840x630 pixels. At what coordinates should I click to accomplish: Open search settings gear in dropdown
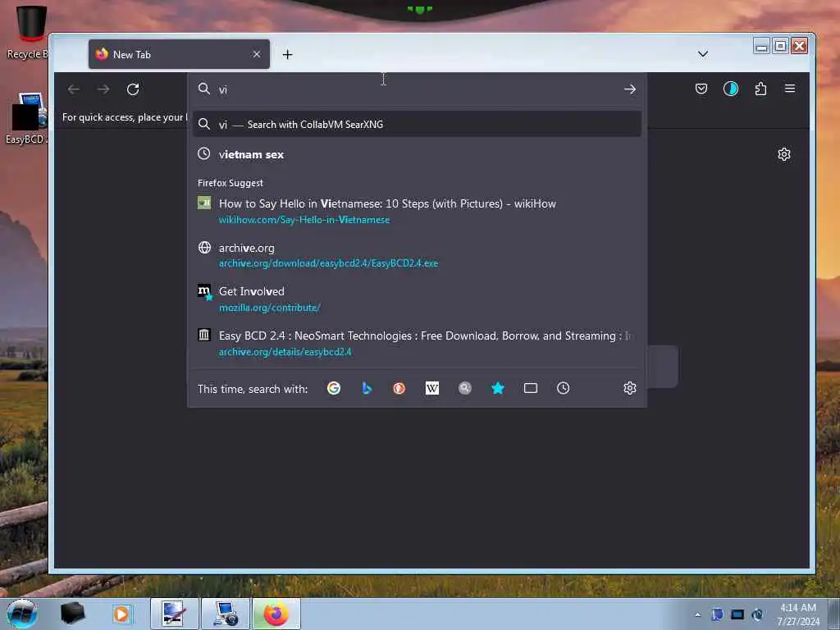629,388
